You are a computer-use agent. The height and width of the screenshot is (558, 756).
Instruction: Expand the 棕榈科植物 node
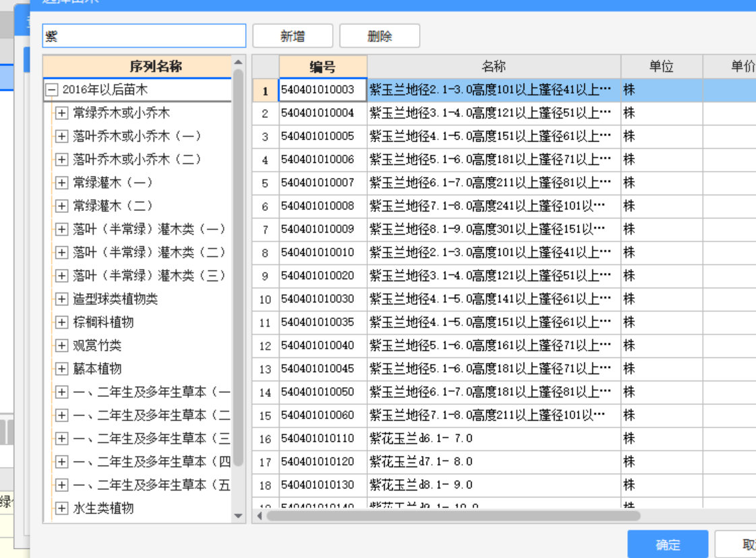(x=61, y=322)
